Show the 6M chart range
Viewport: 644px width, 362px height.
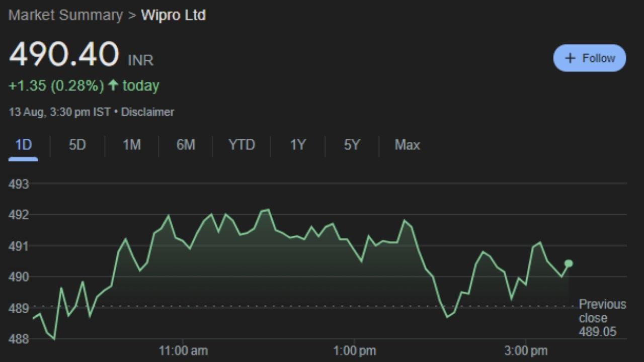tap(186, 145)
